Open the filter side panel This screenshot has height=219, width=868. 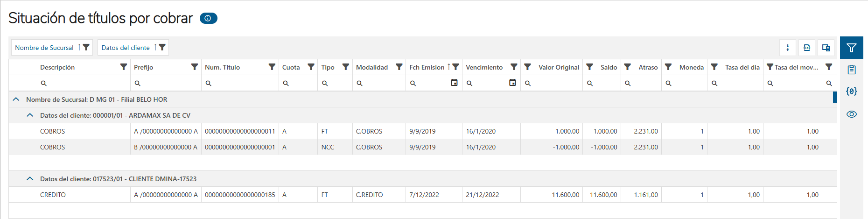[x=851, y=48]
